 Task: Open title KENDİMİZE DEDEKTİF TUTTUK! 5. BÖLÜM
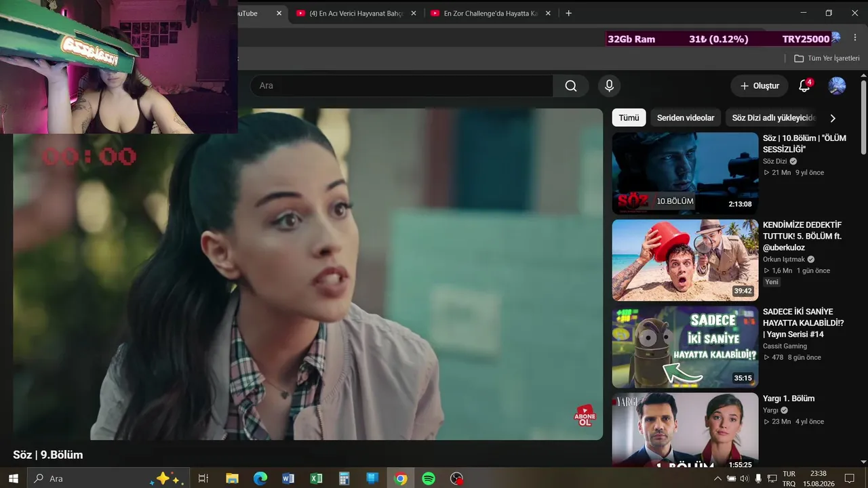coord(802,236)
